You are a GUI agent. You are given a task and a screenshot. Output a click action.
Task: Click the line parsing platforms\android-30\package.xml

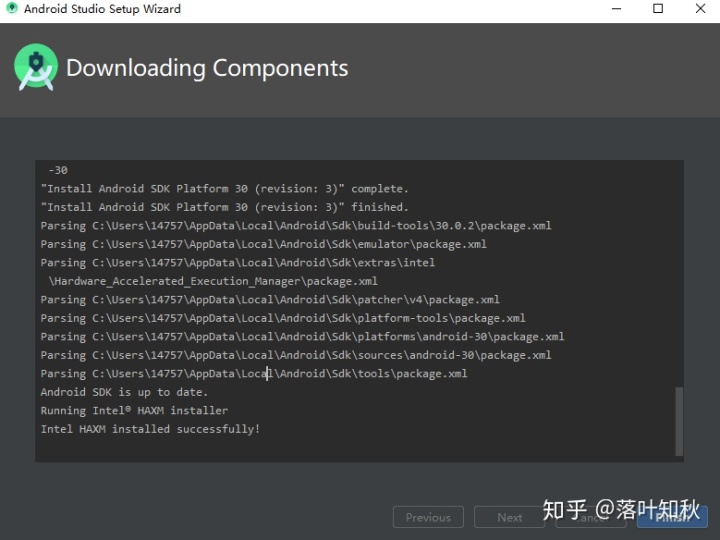(x=302, y=337)
